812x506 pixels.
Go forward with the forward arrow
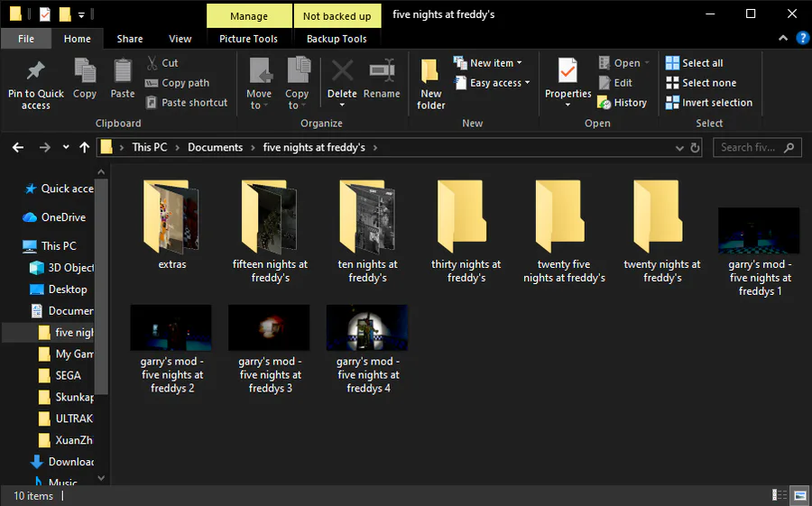(x=45, y=148)
